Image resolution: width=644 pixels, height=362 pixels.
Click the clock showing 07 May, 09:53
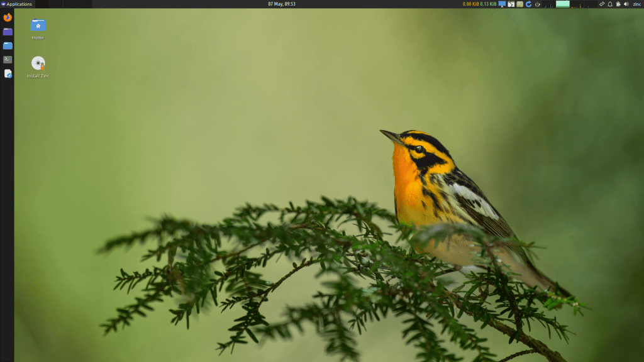pyautogui.click(x=282, y=4)
